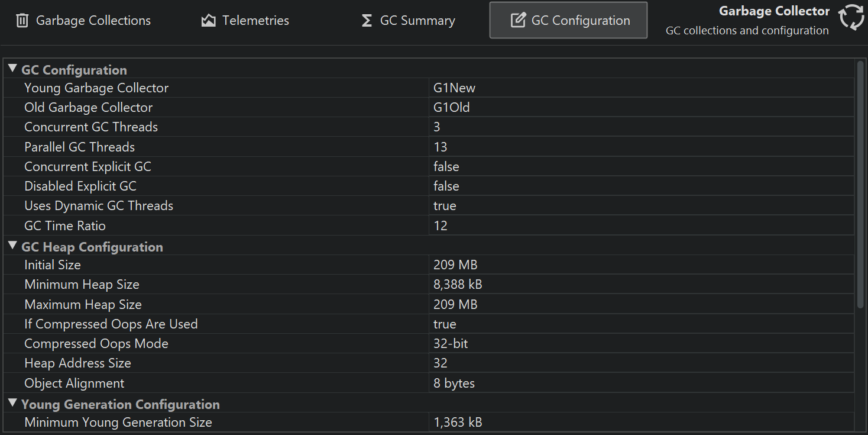Viewport: 868px width, 435px height.
Task: Click the trash icon on Garbage Collections tab
Action: tap(22, 21)
